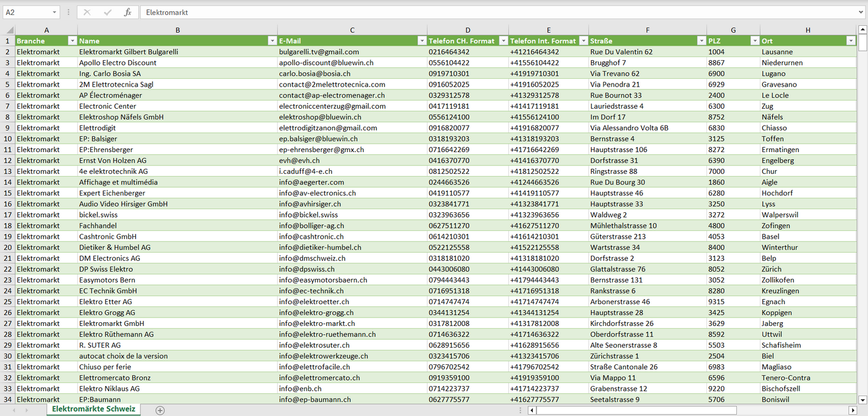Select column F header
Viewport: 868px width, 416px height.
(x=647, y=30)
